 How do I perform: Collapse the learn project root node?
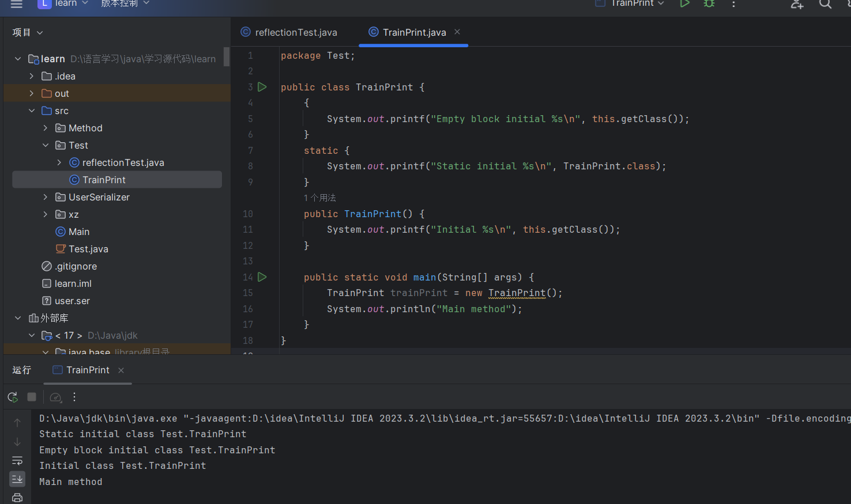(x=18, y=59)
